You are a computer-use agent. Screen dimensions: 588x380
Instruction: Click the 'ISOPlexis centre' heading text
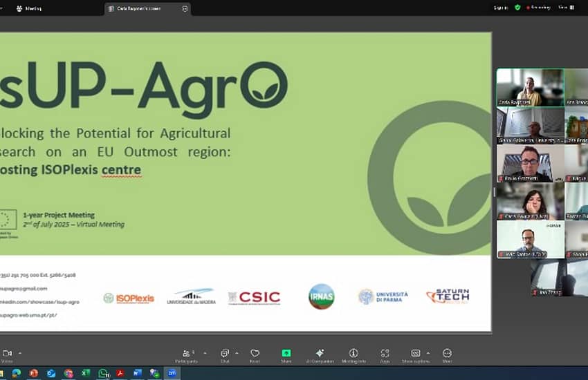(91, 170)
